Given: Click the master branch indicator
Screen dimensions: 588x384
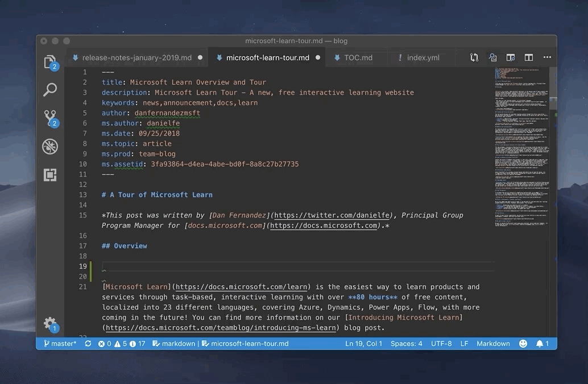Looking at the screenshot, I should tap(60, 344).
